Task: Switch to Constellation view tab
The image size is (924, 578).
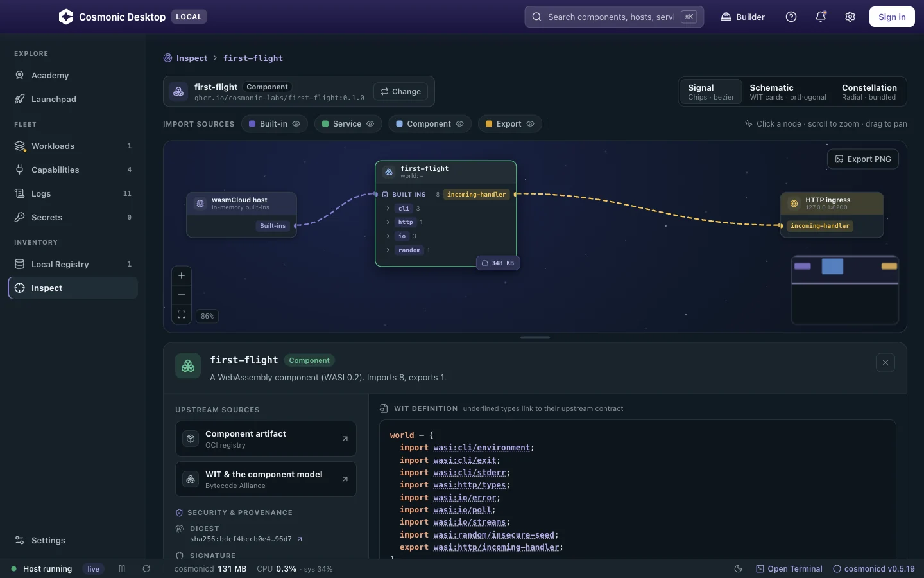Action: pos(869,92)
